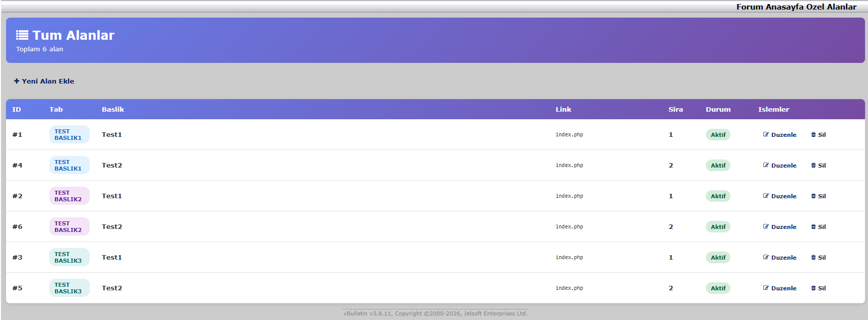Screen dimensions: 868x320
Task: Click the Aktif status badge in row #5
Action: [718, 288]
